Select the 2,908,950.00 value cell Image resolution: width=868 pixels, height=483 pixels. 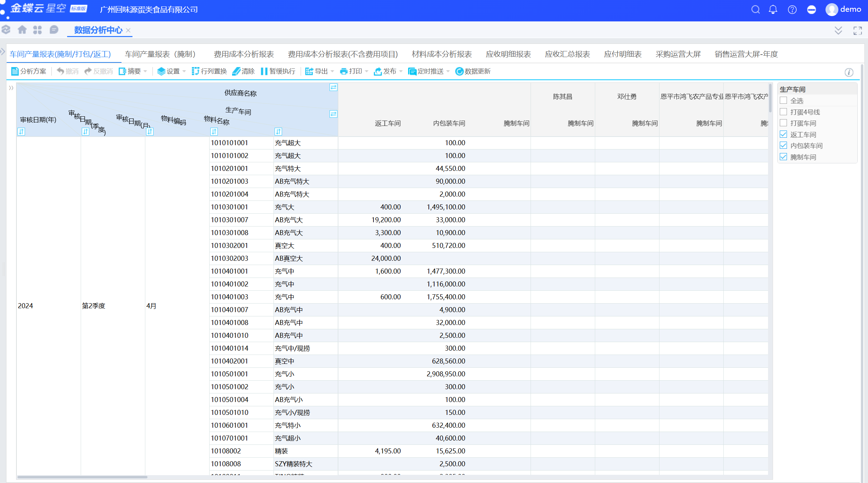[x=435, y=374]
